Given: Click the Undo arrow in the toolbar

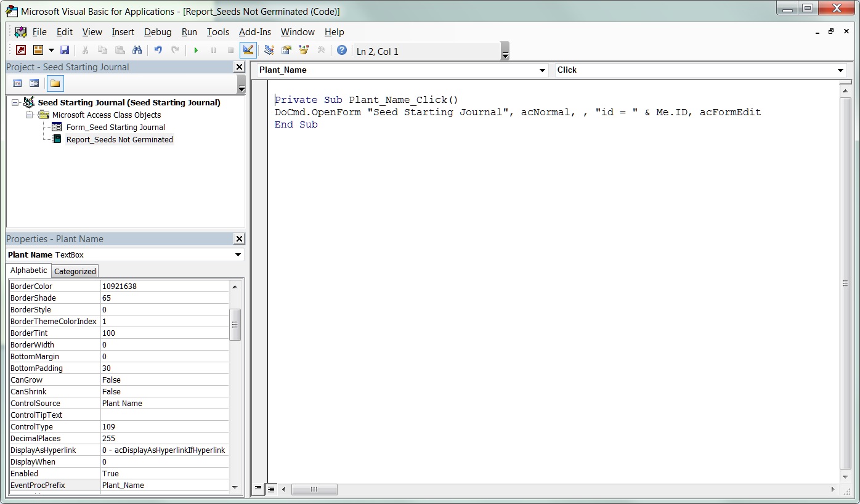Looking at the screenshot, I should click(x=158, y=51).
